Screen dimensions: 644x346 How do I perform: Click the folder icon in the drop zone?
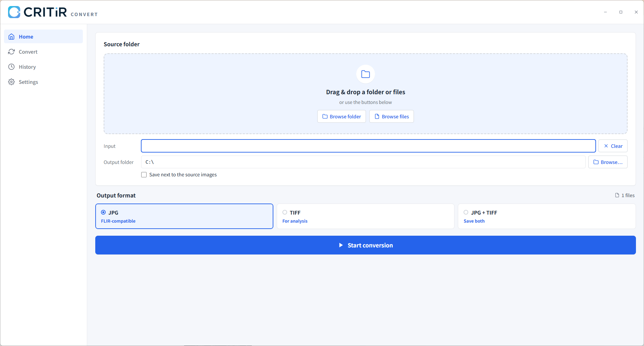(365, 74)
